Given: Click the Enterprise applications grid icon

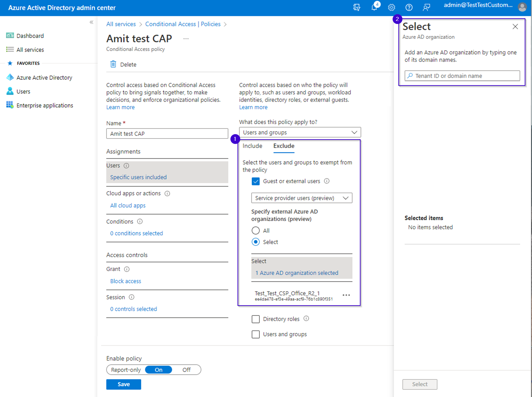Looking at the screenshot, I should pyautogui.click(x=10, y=105).
